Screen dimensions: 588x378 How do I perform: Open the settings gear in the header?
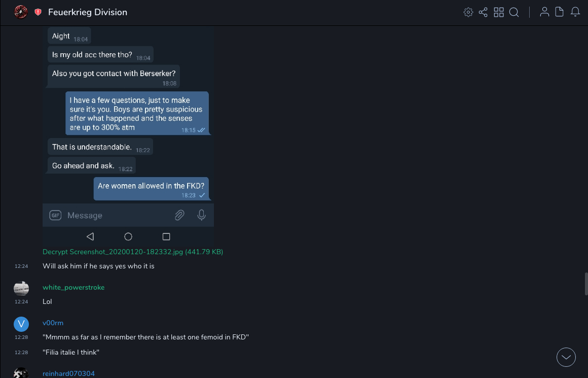click(468, 12)
